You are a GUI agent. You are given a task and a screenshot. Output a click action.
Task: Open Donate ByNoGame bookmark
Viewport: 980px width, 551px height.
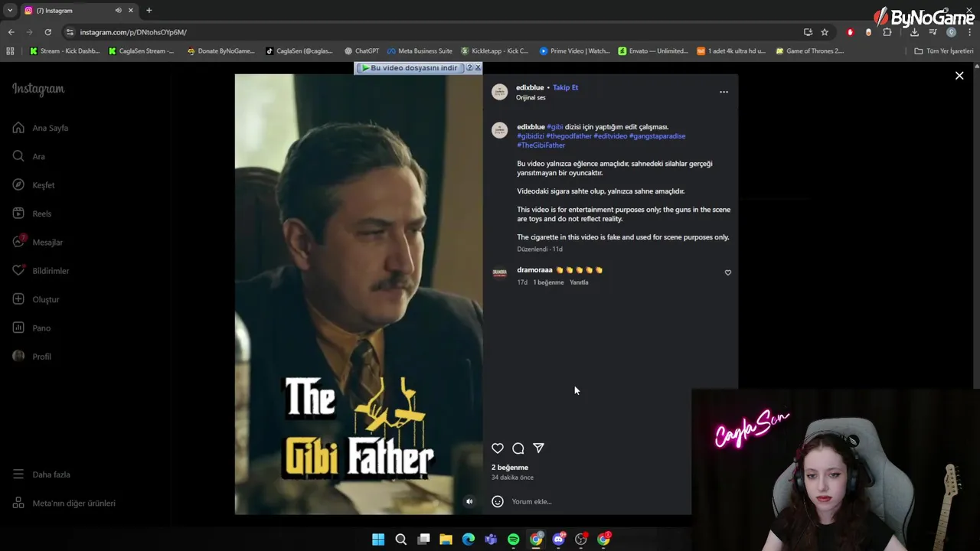[x=220, y=51]
